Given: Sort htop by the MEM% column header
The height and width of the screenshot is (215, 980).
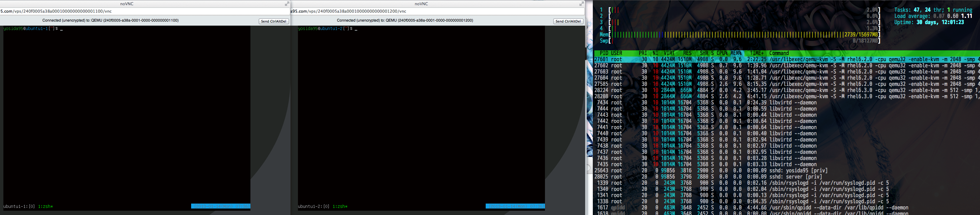Looking at the screenshot, I should tap(736, 53).
